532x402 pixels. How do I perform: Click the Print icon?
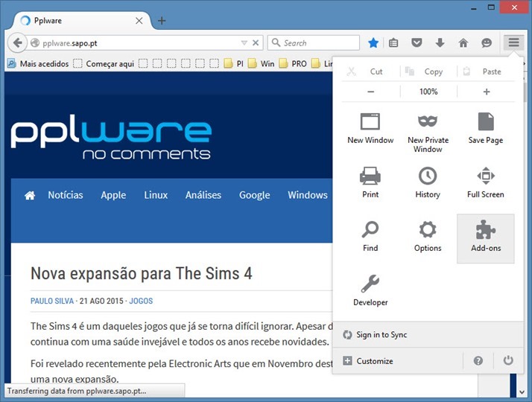pos(370,176)
